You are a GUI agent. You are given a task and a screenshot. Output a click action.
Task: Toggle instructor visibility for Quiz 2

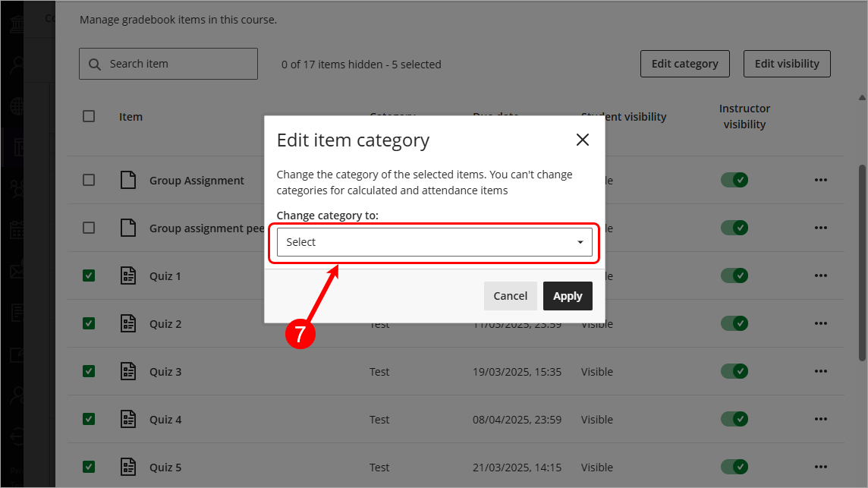click(x=734, y=323)
